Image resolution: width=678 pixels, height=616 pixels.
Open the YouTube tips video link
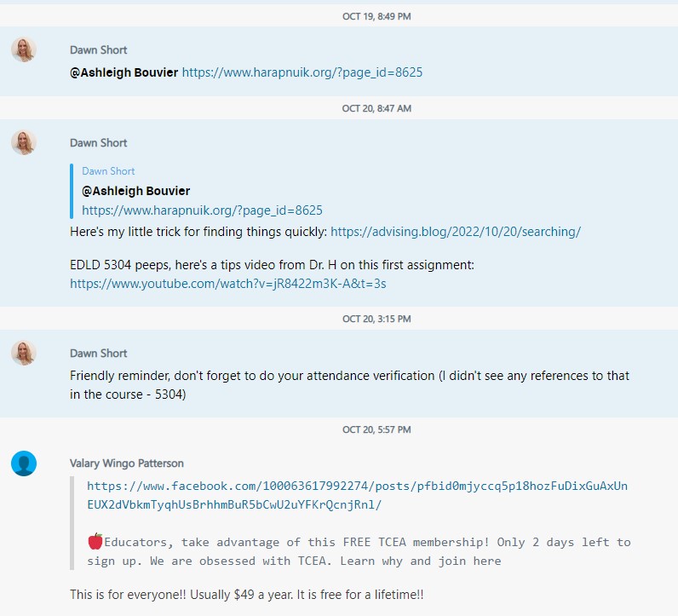point(227,283)
